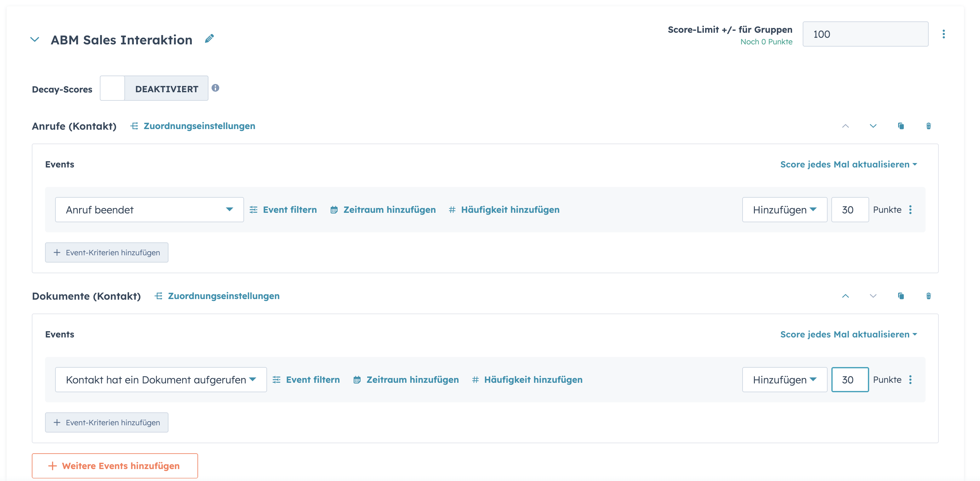Duplicate the Dokumente (Kontakt) group with copy icon
Image resolution: width=980 pixels, height=481 pixels.
[901, 296]
